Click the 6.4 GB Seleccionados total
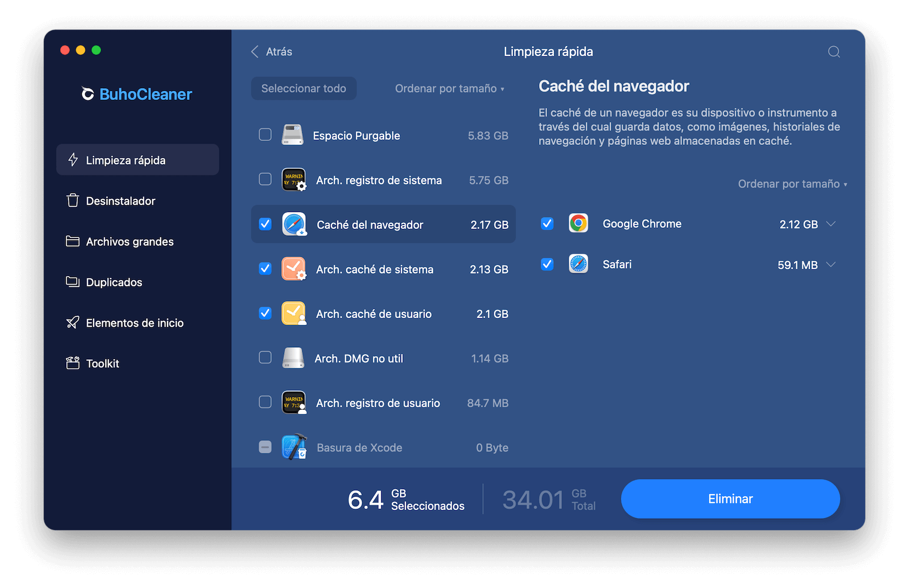This screenshot has width=909, height=588. coord(406,499)
